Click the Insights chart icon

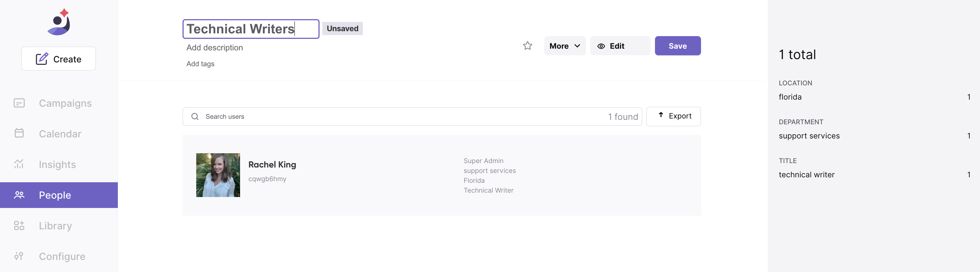coord(19,164)
